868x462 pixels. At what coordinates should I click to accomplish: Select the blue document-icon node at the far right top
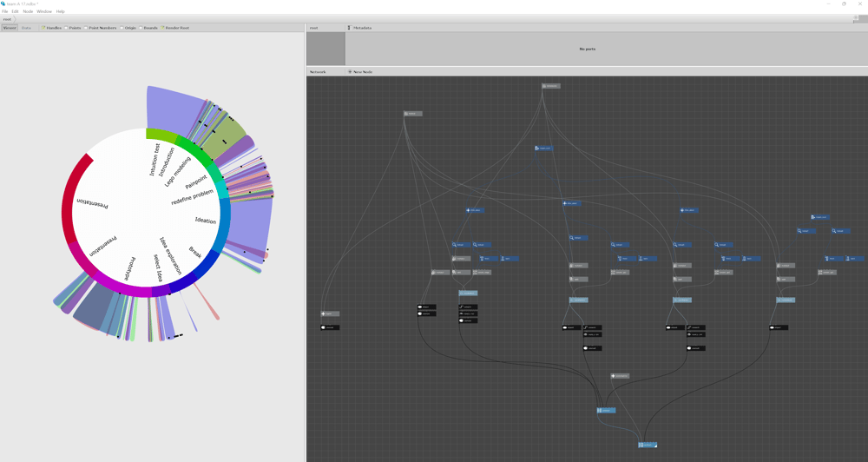click(820, 217)
